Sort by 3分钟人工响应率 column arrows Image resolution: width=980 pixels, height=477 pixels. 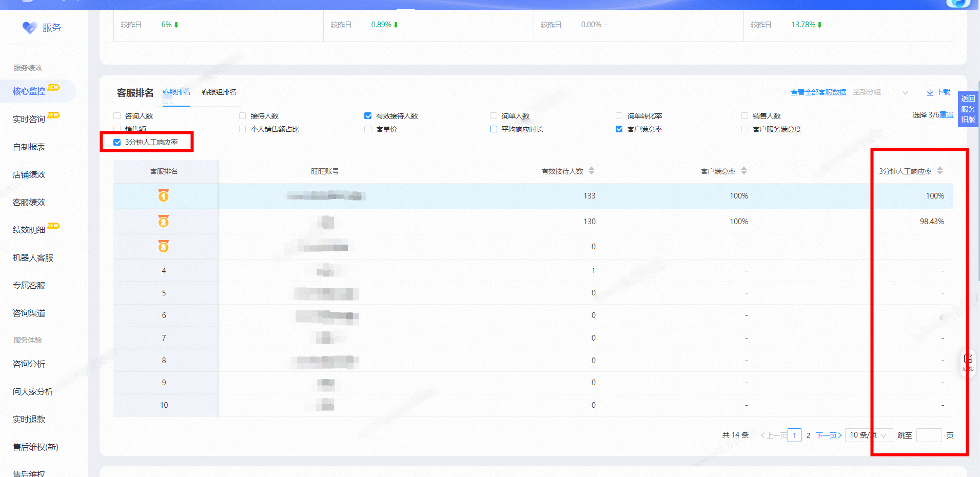click(x=940, y=171)
